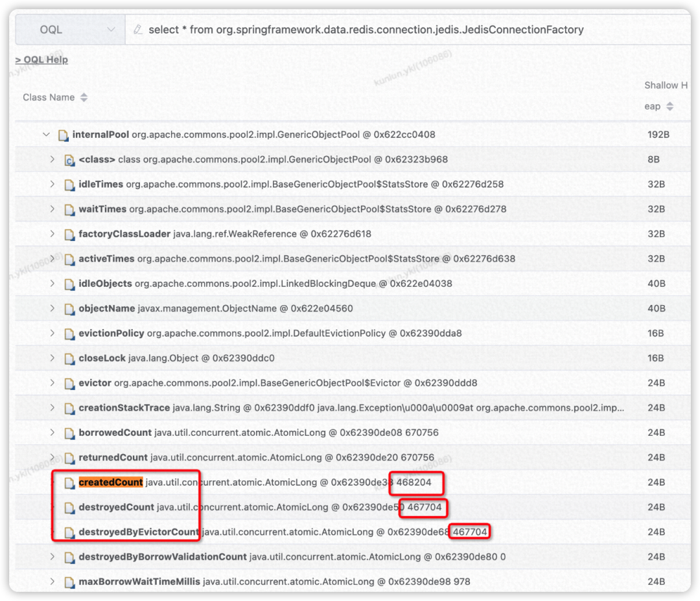Sort by Class Name column arrows

[x=83, y=98]
